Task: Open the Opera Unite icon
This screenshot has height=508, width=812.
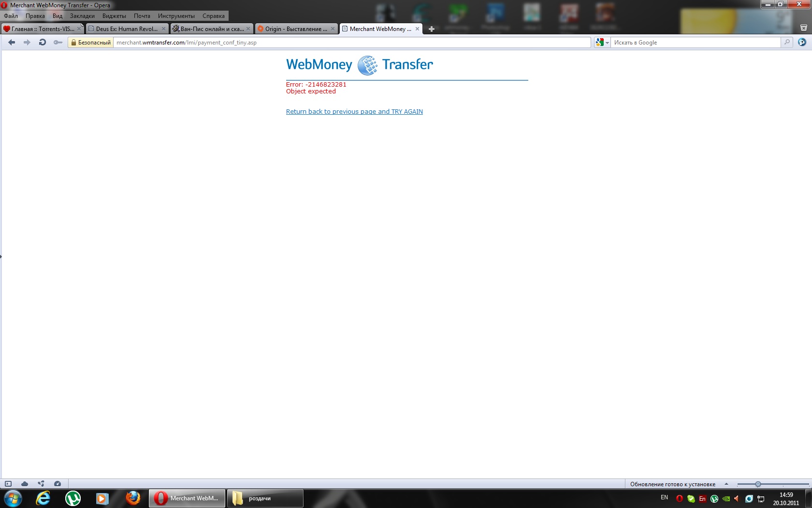Action: (41, 484)
